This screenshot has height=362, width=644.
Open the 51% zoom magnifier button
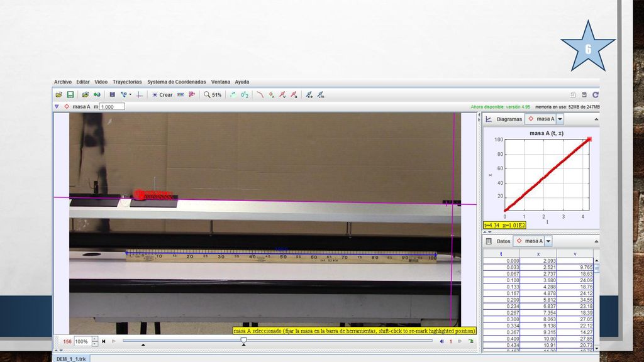pos(213,95)
